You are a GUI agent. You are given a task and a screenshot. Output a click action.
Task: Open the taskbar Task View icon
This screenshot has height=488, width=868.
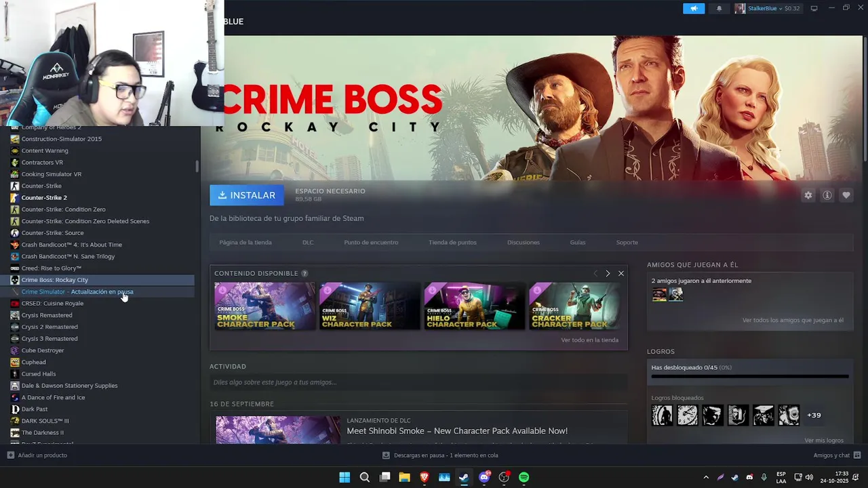[x=384, y=477]
